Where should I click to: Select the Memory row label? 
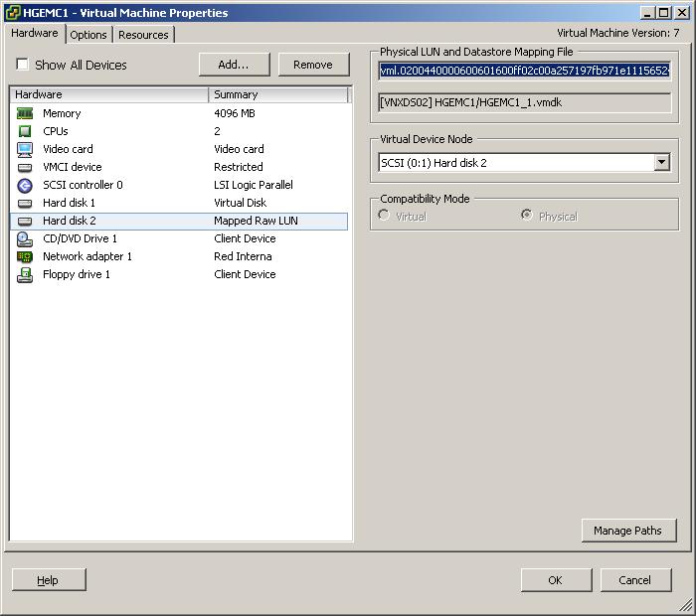pos(62,113)
